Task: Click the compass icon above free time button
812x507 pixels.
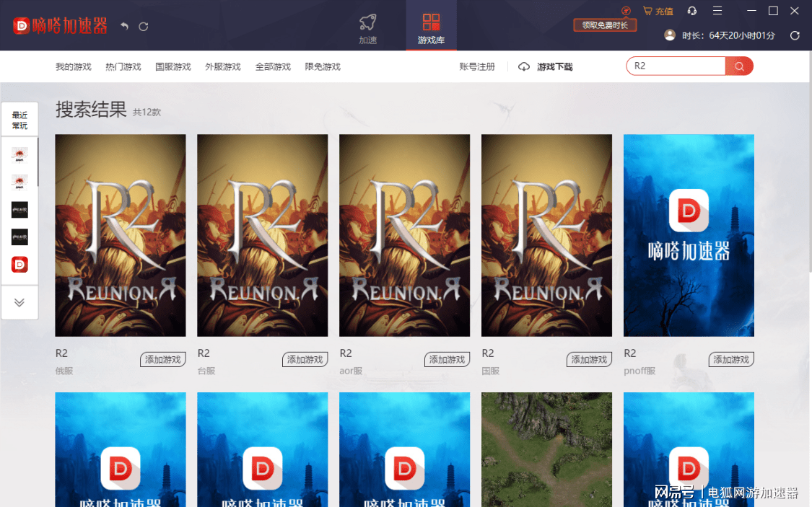Action: click(626, 10)
